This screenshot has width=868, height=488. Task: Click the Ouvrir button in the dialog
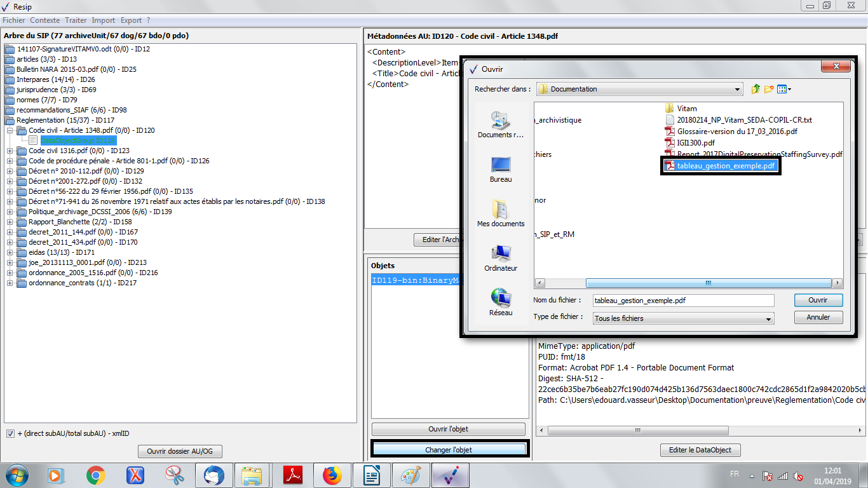point(818,300)
